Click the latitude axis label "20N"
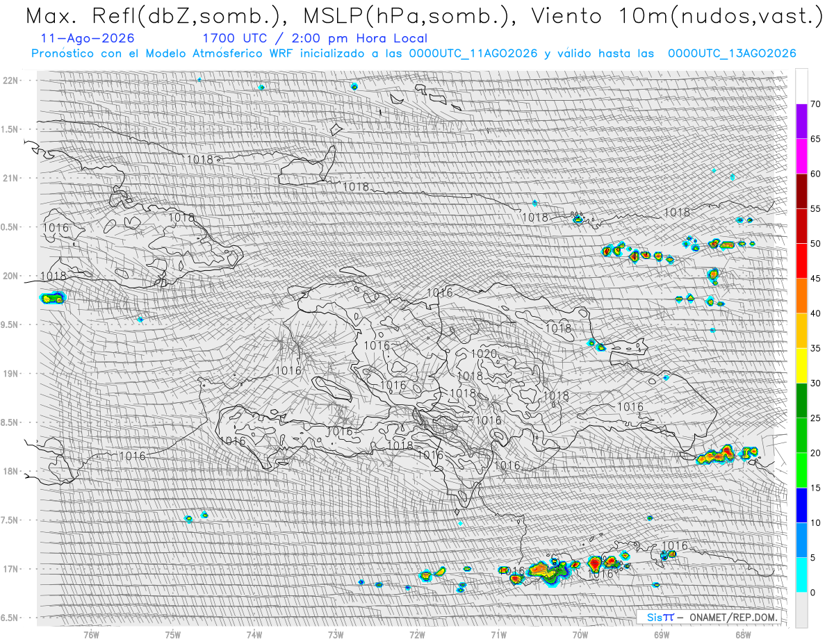 point(10,276)
